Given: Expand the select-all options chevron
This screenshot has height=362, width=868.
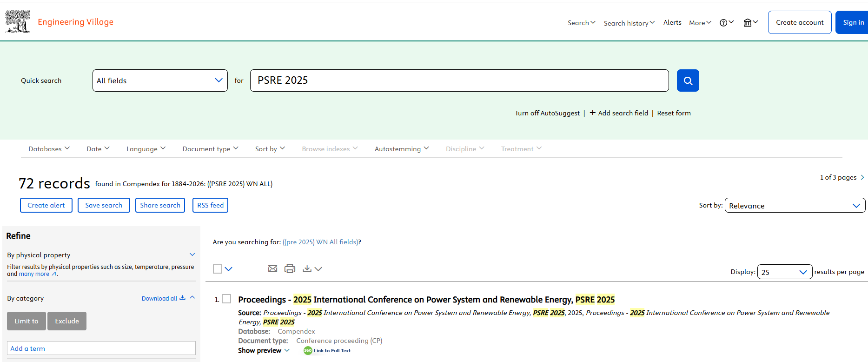Looking at the screenshot, I should [229, 269].
